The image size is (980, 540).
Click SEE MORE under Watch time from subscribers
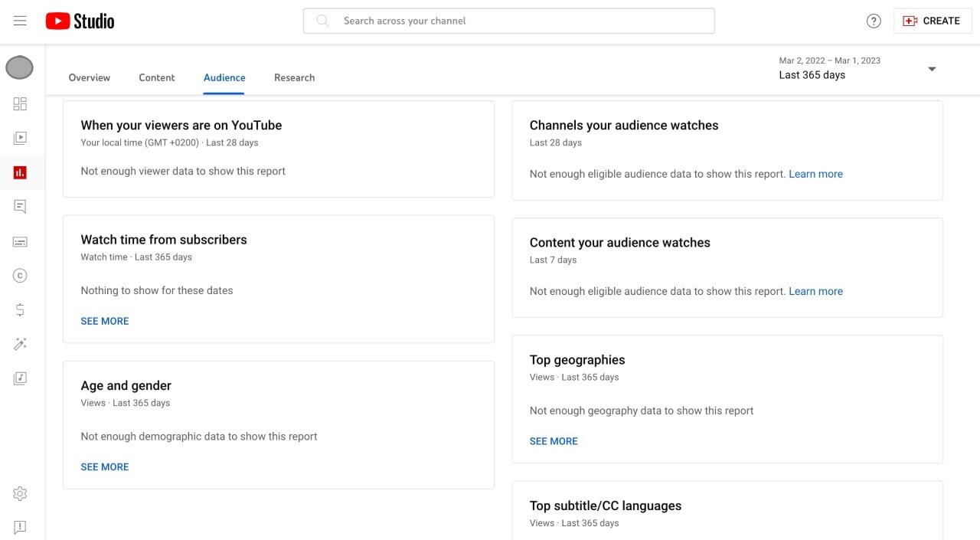point(105,321)
